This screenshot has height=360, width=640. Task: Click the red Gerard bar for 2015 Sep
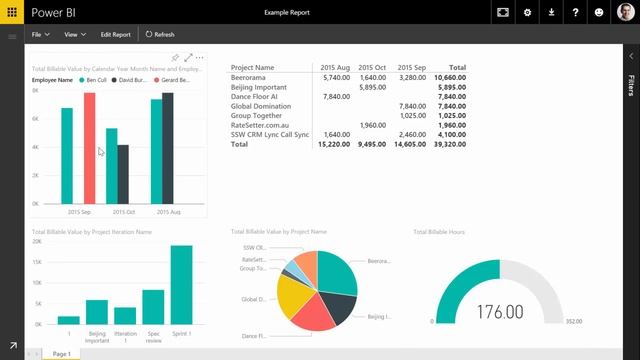click(x=90, y=148)
